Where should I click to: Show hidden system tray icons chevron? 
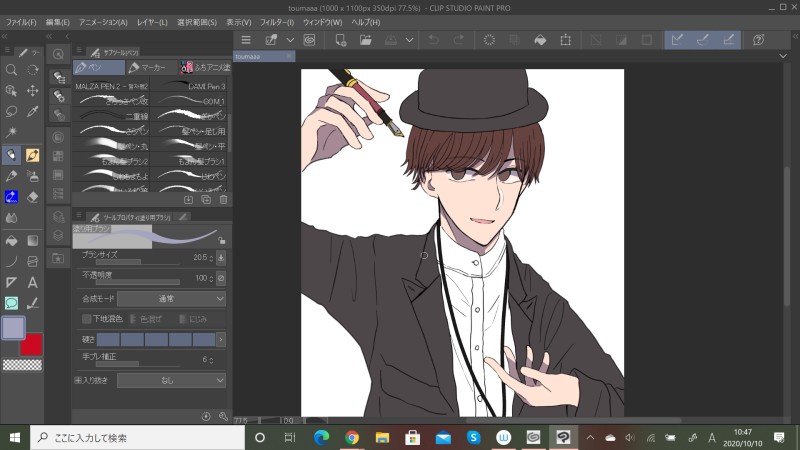pyautogui.click(x=590, y=437)
